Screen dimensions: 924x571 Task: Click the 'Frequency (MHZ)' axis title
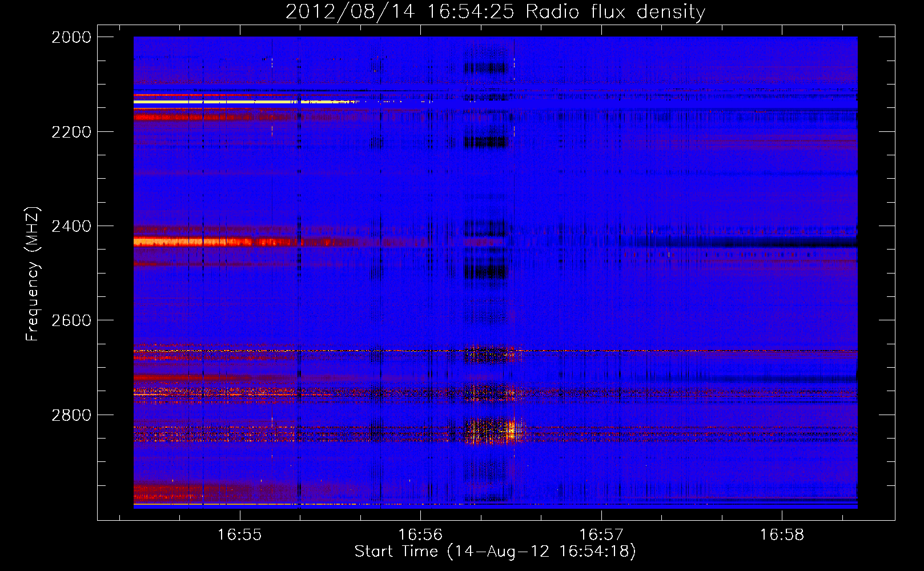pos(33,274)
